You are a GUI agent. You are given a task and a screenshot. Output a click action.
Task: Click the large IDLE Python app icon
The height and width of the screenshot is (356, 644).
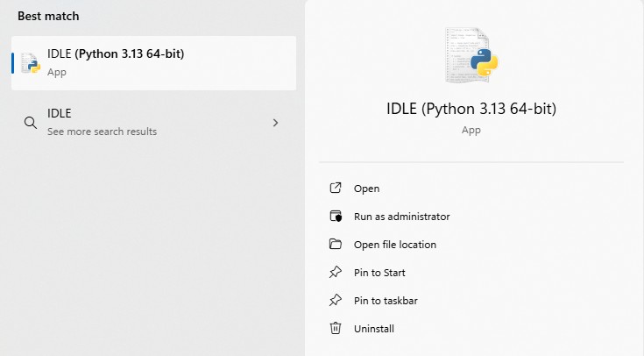pos(471,55)
